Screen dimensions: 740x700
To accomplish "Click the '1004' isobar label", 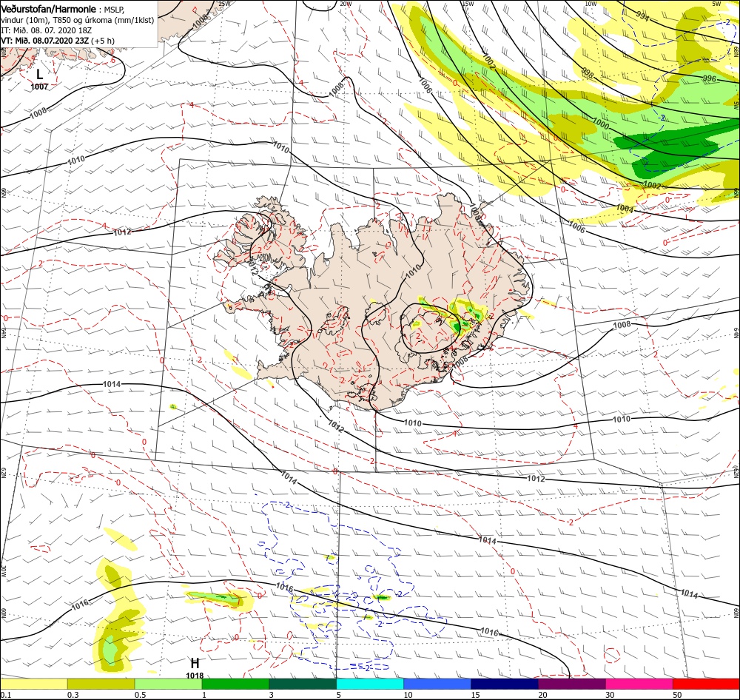I will pyautogui.click(x=625, y=208).
